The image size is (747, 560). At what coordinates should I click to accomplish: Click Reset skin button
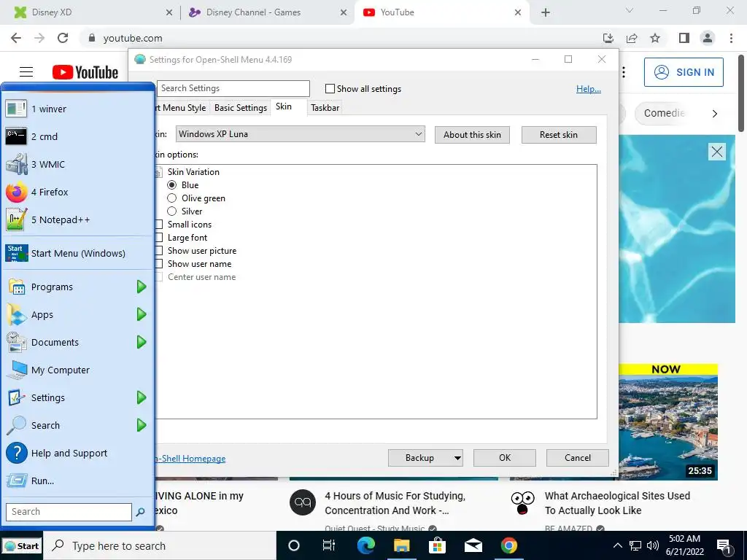click(559, 135)
